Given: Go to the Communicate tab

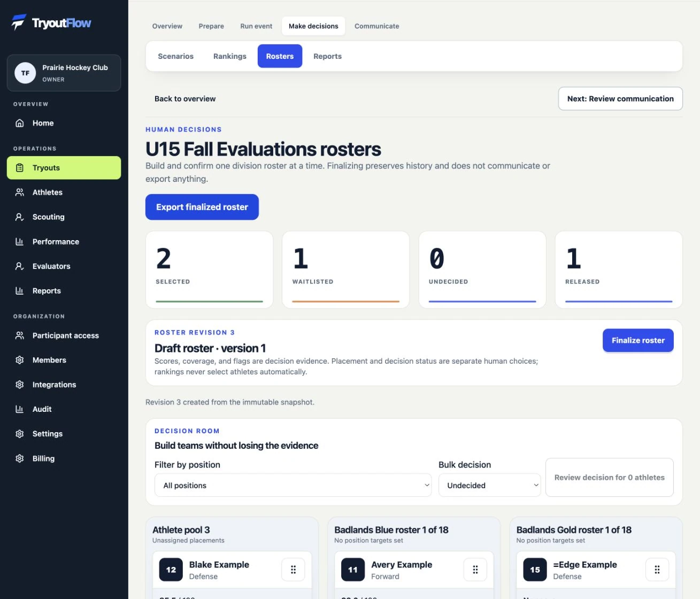Looking at the screenshot, I should [x=377, y=26].
